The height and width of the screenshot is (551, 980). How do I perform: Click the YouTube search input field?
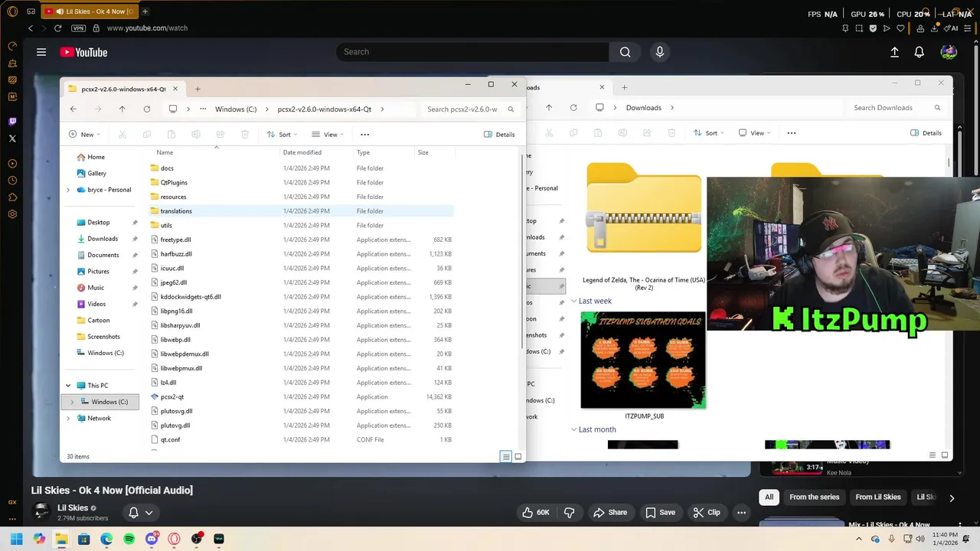pyautogui.click(x=472, y=52)
